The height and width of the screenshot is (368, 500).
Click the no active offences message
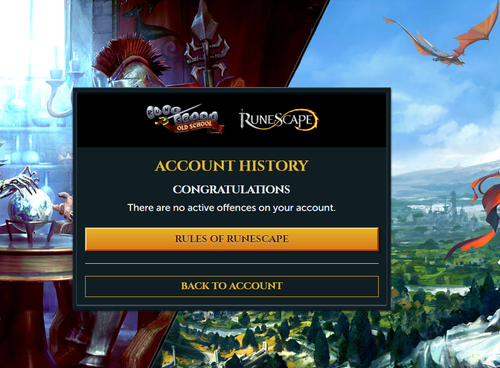[232, 208]
